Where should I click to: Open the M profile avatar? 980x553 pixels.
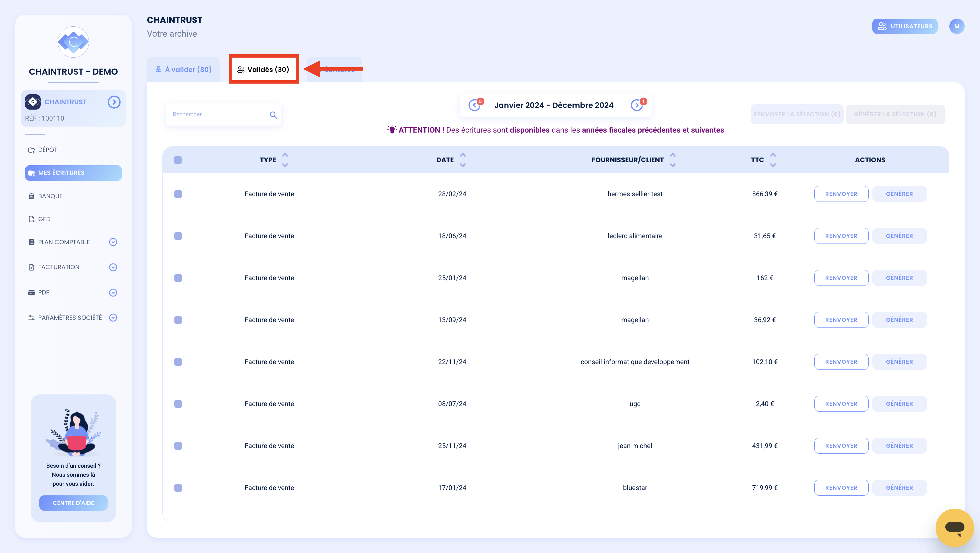(957, 26)
